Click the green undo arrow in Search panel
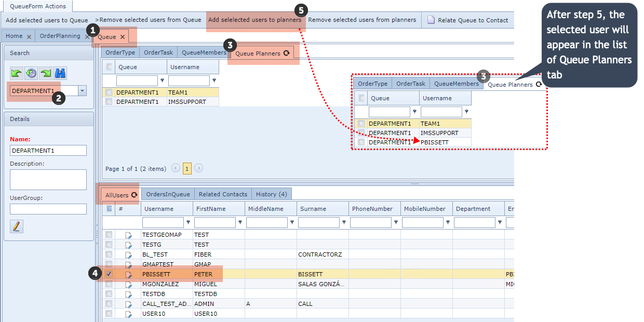Screen dimensions: 644x322 click(x=16, y=73)
